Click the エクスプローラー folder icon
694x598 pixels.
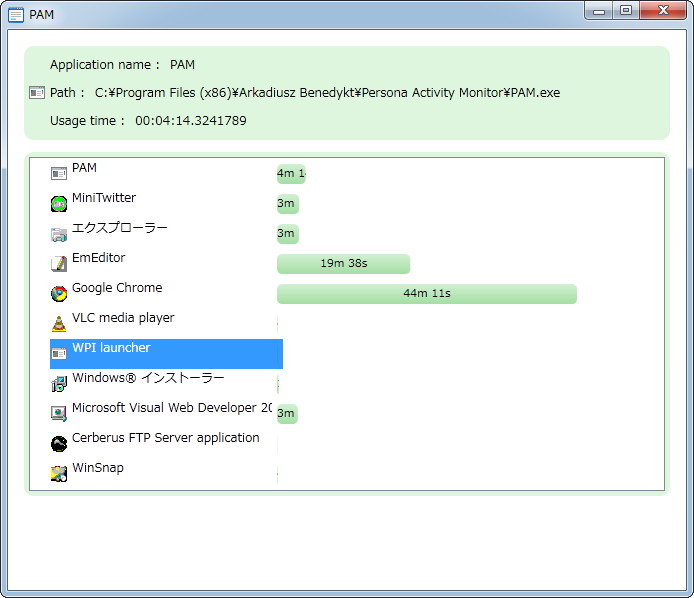pos(59,234)
